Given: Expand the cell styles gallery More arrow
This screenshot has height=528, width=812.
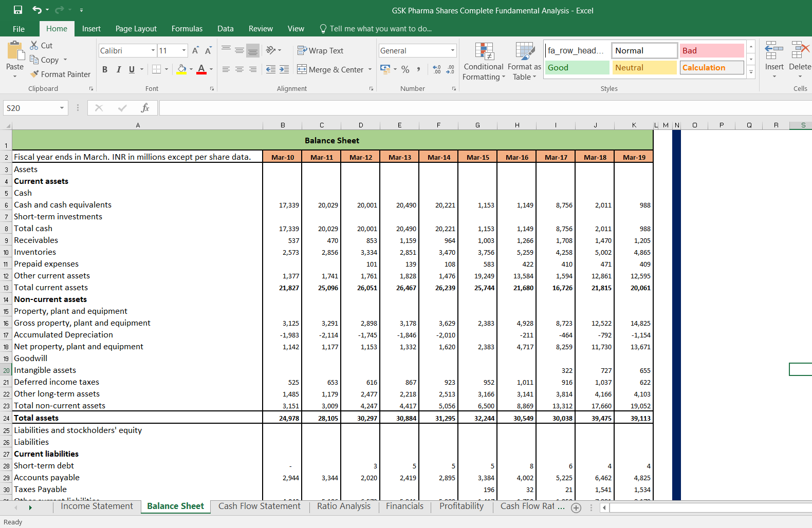Looking at the screenshot, I should (x=751, y=72).
